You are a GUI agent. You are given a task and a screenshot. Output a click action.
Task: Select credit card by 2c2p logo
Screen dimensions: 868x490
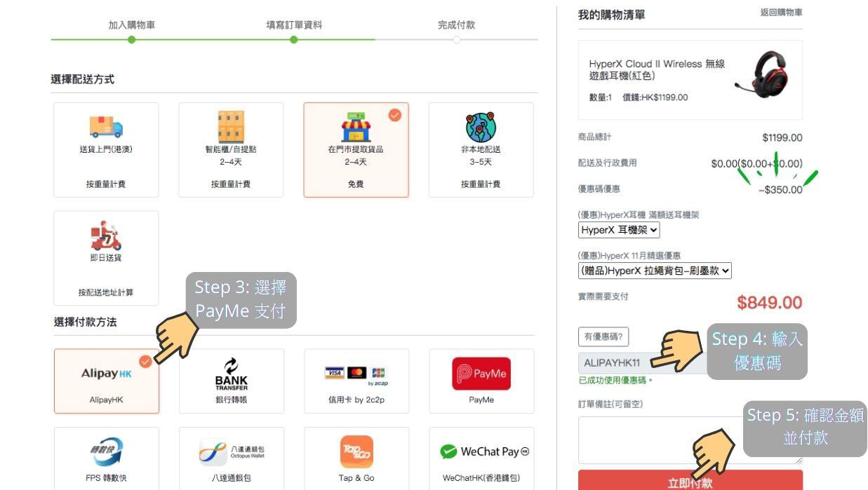356,374
